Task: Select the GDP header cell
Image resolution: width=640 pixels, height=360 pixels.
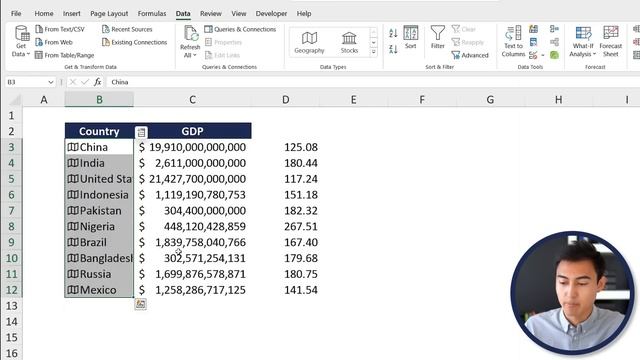Action: point(193,131)
